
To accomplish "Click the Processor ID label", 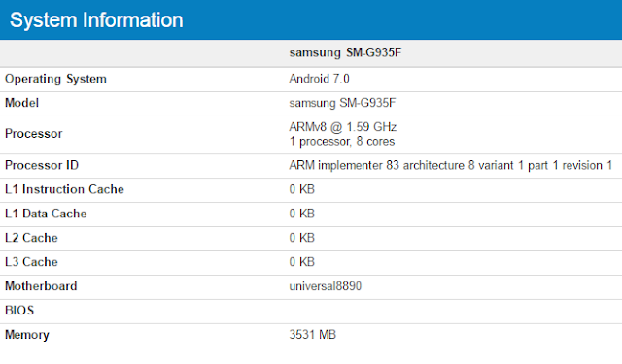I will [42, 165].
